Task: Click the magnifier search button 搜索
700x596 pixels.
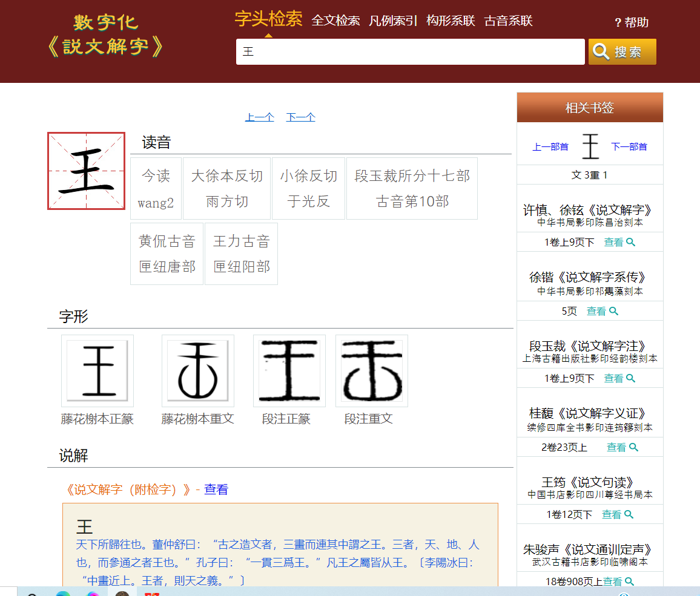Action: point(622,52)
